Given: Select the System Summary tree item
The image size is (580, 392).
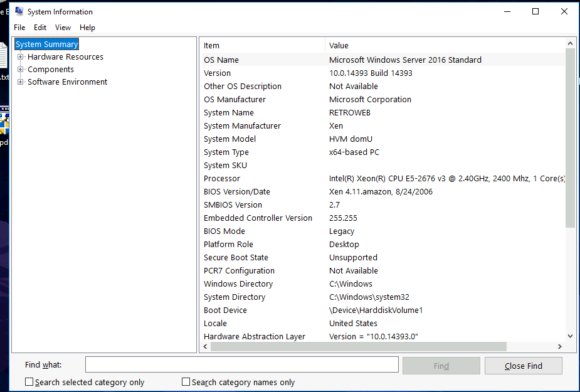Looking at the screenshot, I should click(47, 45).
